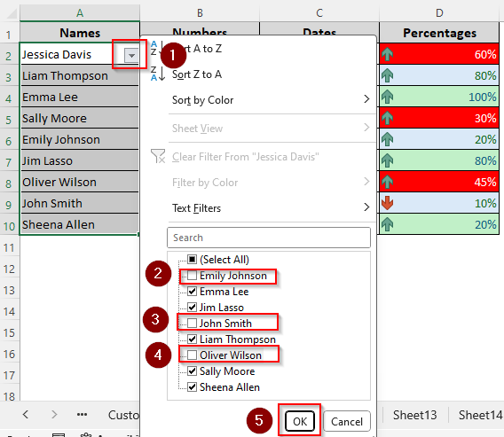Uncheck the Jim Lasso checkbox

point(193,308)
